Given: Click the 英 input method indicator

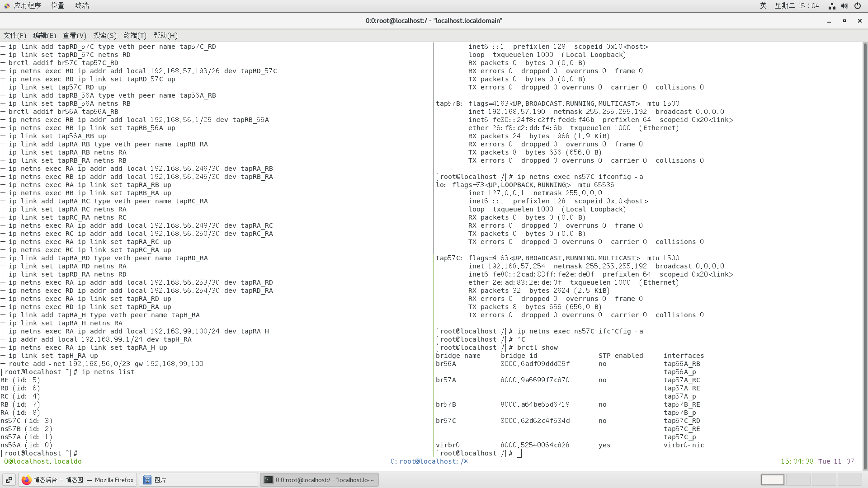Looking at the screenshot, I should [x=763, y=5].
